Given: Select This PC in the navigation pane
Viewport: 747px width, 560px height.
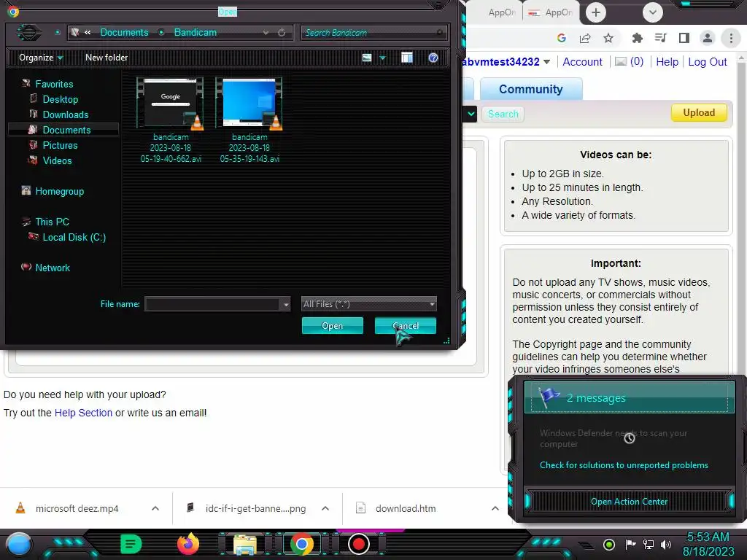Looking at the screenshot, I should (x=52, y=222).
